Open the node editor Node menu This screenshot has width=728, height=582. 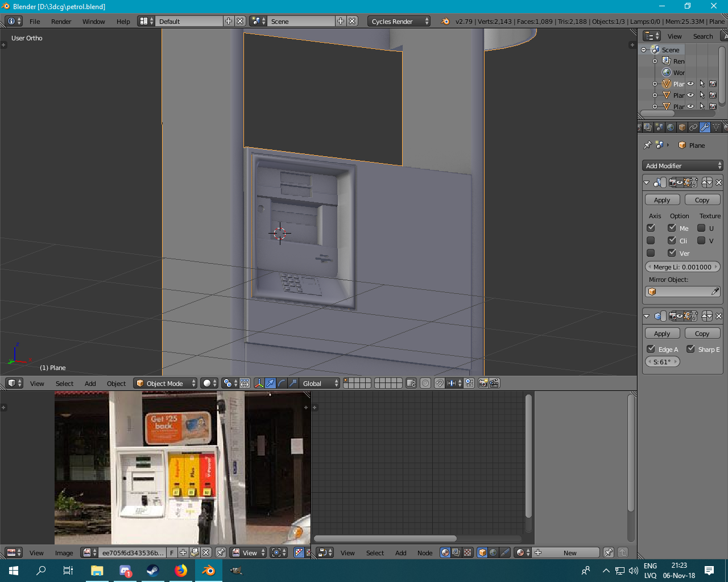425,552
